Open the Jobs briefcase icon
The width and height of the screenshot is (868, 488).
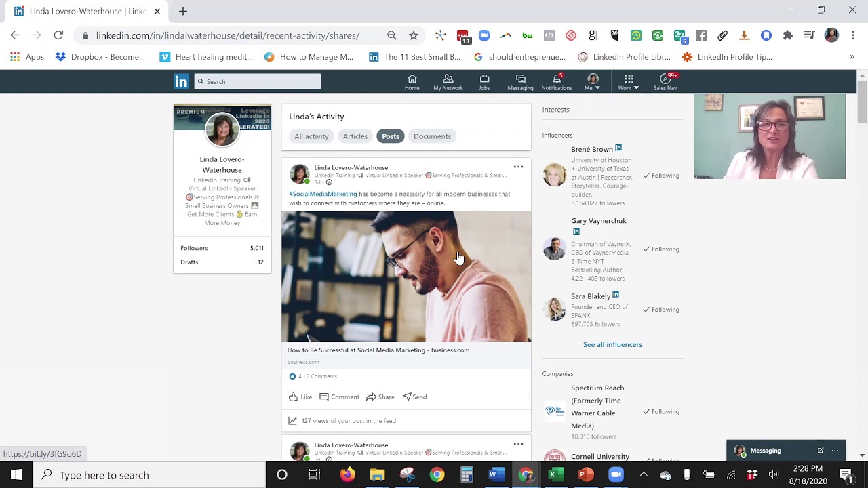pos(484,82)
